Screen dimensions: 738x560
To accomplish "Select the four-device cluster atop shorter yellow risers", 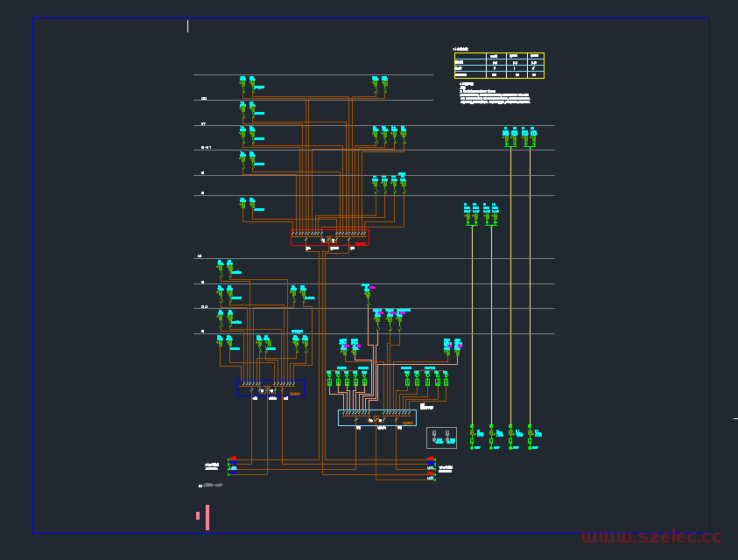I will point(481,214).
